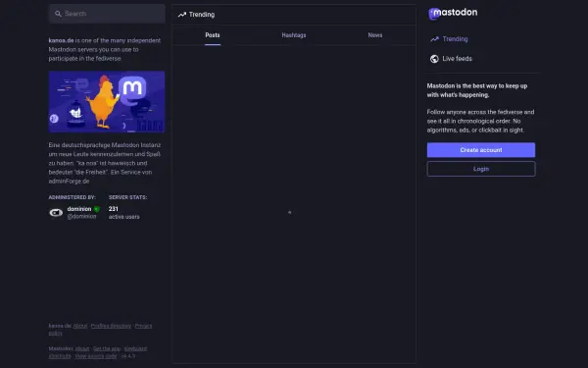Click the green badge next to dominion
The height and width of the screenshot is (368, 588).
[97, 209]
